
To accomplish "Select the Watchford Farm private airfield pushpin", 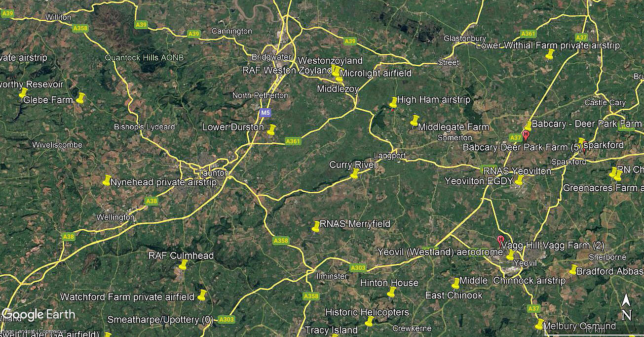I will point(201,295).
